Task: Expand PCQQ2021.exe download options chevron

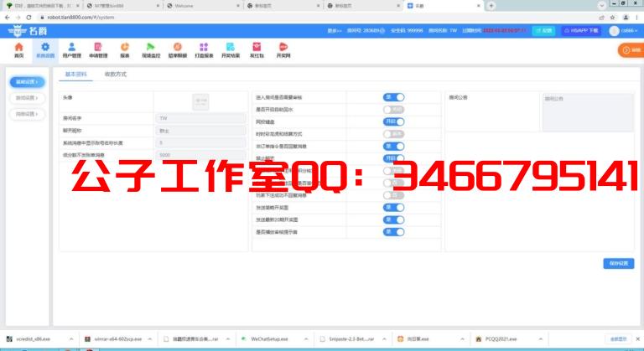Action: point(541,339)
